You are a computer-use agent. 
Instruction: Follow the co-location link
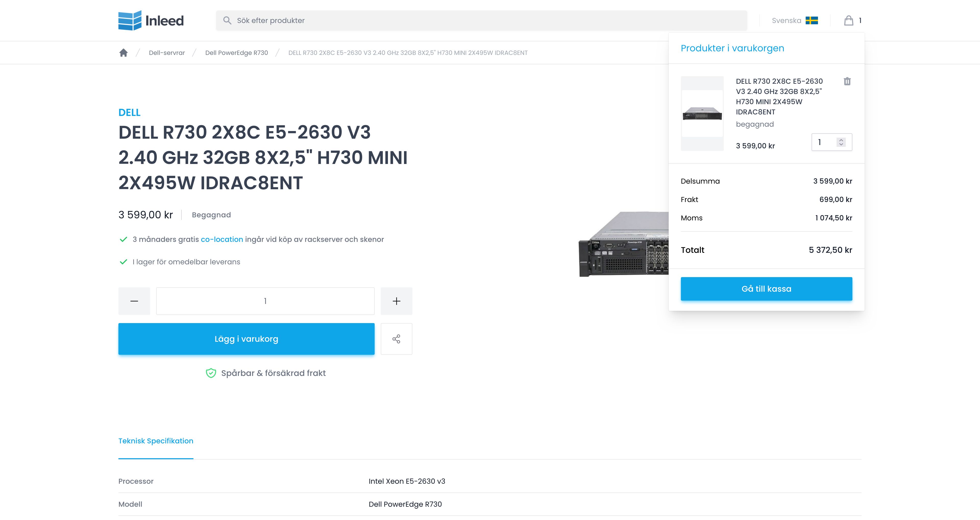[222, 240]
